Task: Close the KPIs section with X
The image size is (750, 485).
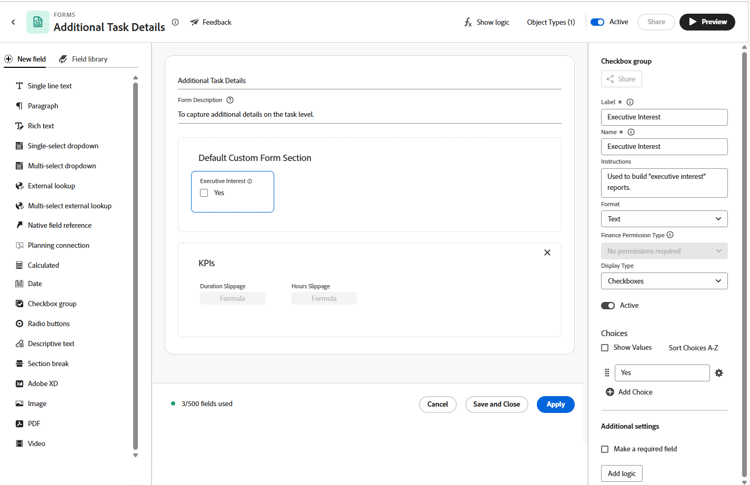Action: [547, 253]
